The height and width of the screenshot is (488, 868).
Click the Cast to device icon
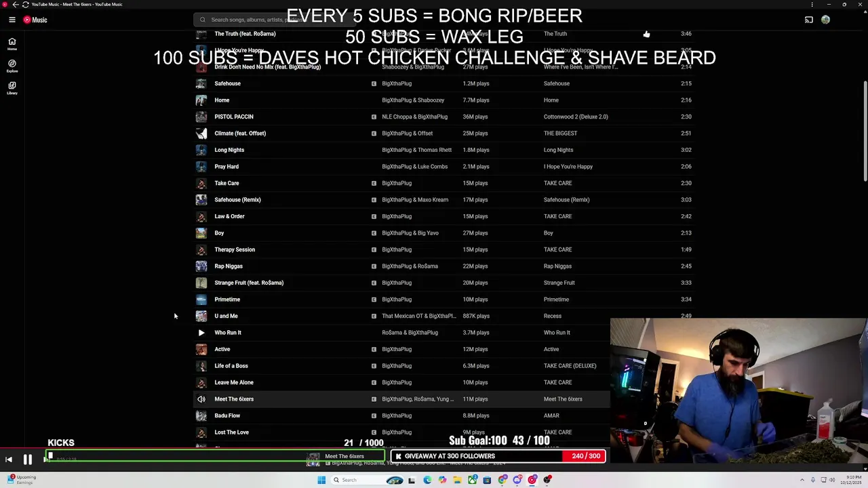coord(808,20)
